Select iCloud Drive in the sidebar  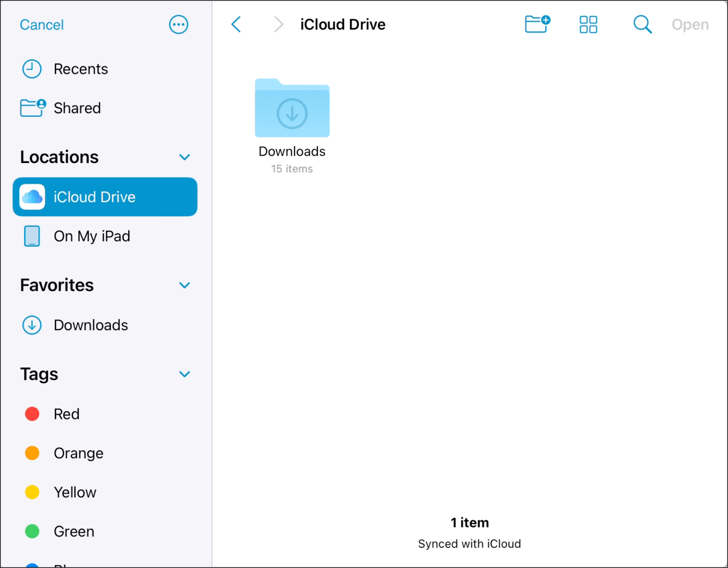(x=105, y=197)
